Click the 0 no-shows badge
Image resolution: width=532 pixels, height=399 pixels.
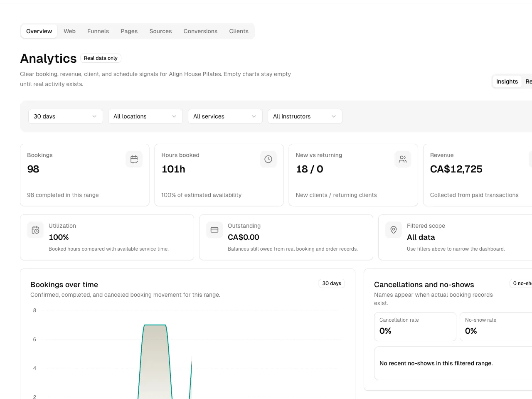point(521,283)
